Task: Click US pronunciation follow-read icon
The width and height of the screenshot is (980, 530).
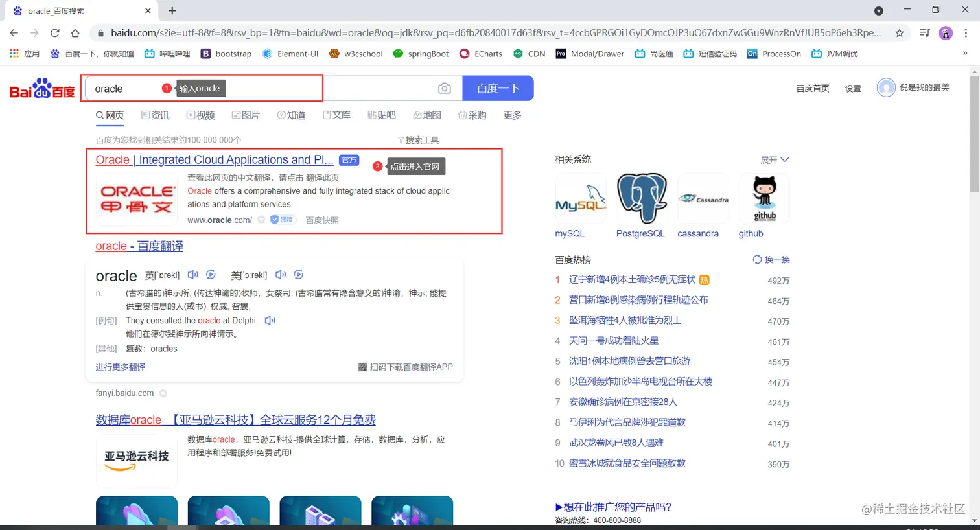Action: tap(299, 275)
